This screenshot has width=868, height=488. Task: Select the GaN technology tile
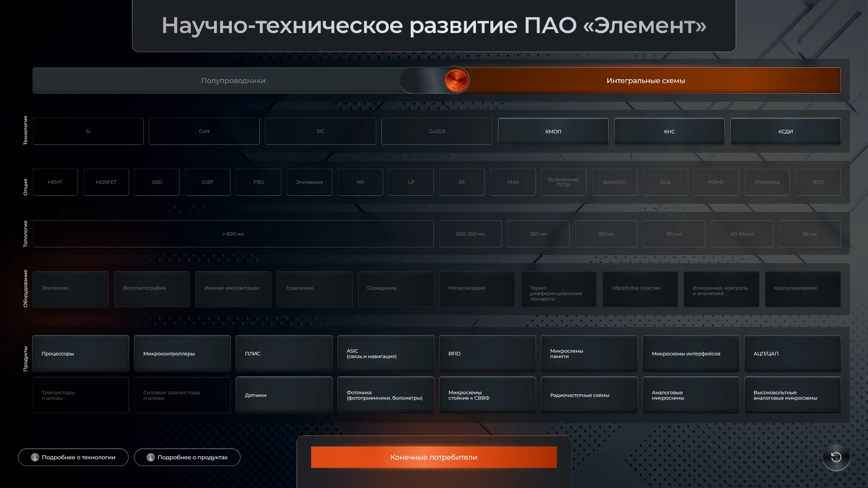point(204,131)
